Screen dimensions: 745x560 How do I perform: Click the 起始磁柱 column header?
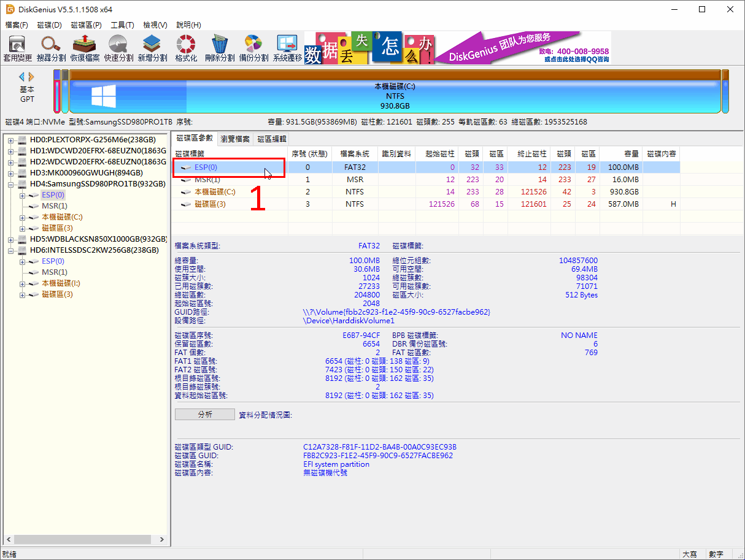coord(437,153)
